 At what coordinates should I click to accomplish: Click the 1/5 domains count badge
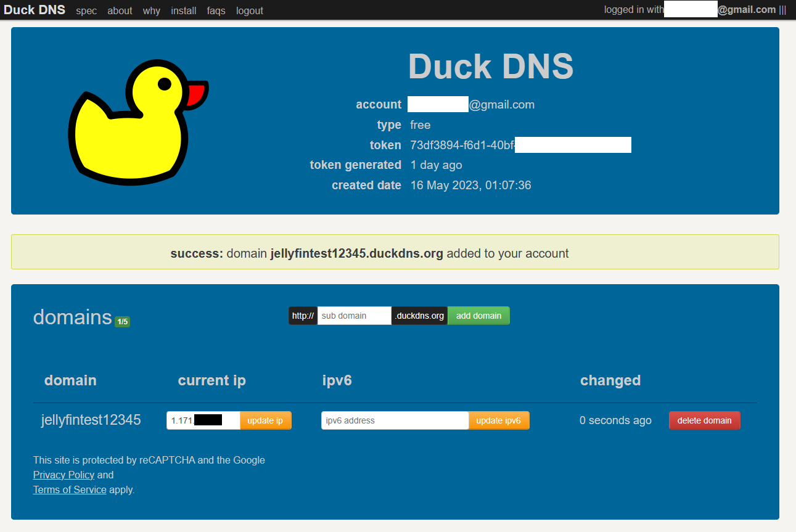[121, 321]
